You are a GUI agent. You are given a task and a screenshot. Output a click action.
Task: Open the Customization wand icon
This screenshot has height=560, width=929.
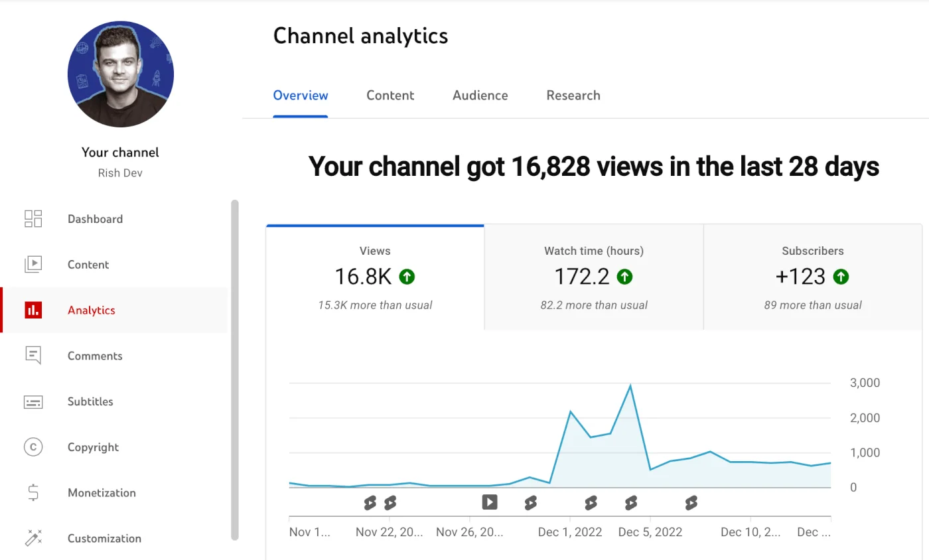[x=33, y=538]
